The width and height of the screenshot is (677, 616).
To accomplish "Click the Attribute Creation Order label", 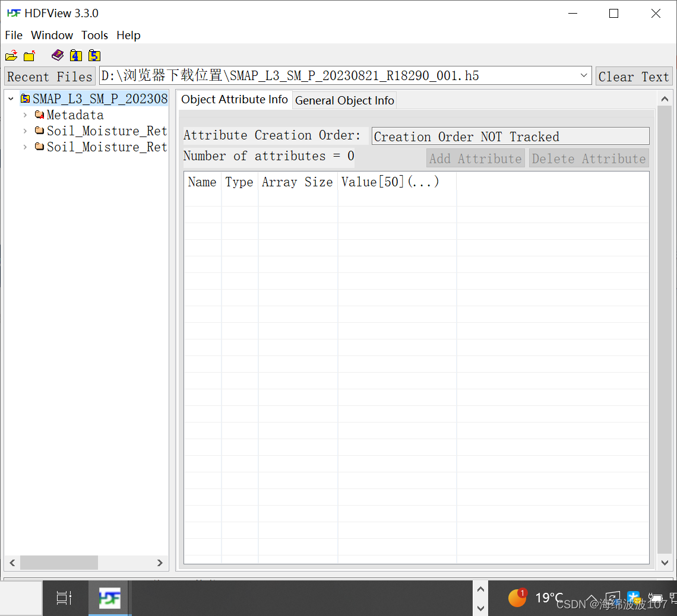I will click(271, 135).
